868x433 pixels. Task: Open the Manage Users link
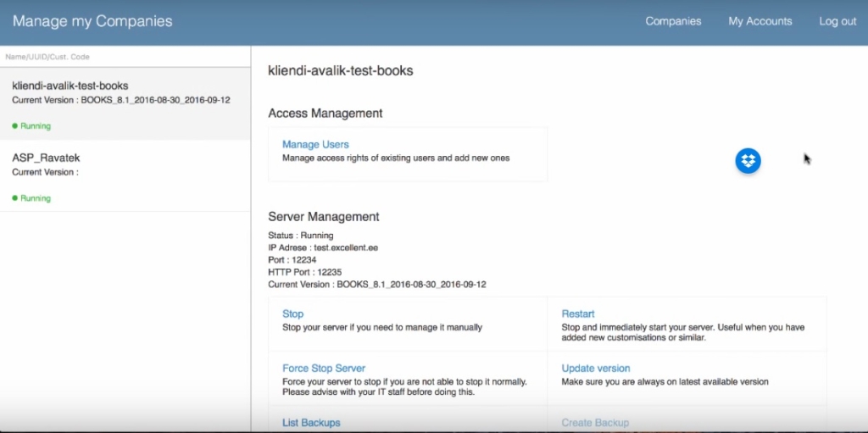click(x=315, y=144)
